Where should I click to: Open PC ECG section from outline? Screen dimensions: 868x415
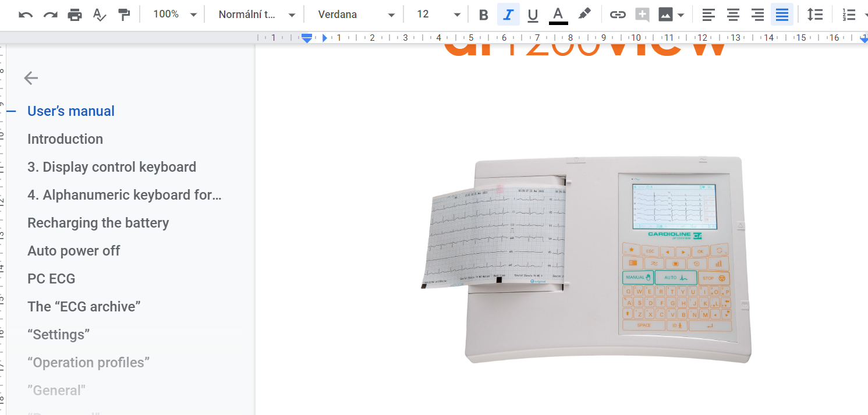point(51,279)
